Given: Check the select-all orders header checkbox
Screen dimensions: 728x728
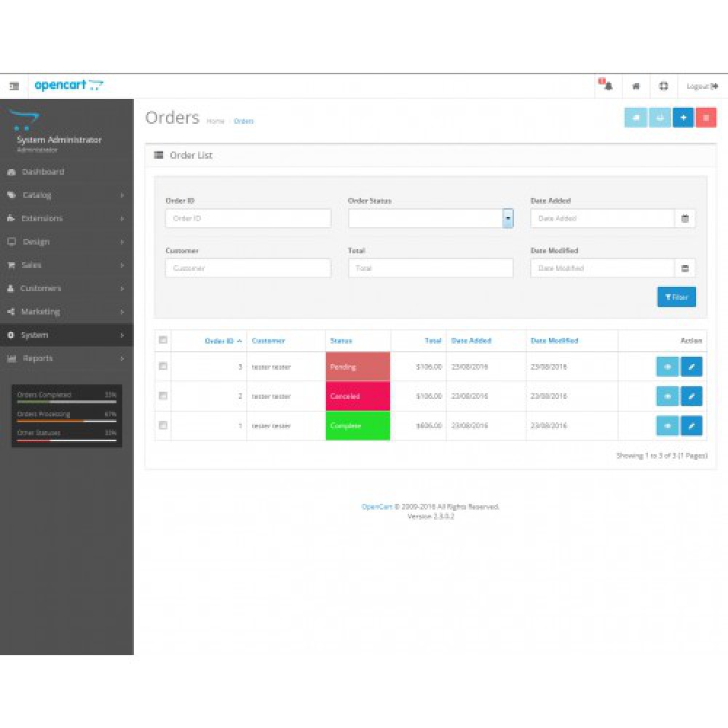Looking at the screenshot, I should pos(163,339).
